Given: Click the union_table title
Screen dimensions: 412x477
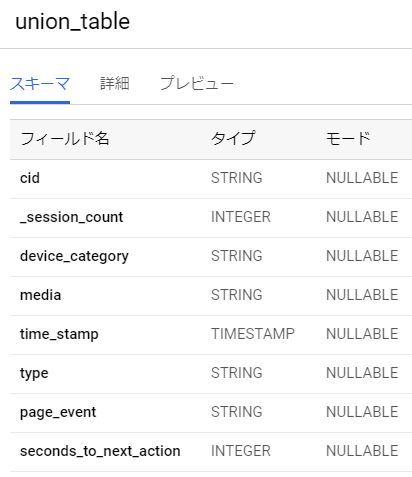Looking at the screenshot, I should click(73, 22).
